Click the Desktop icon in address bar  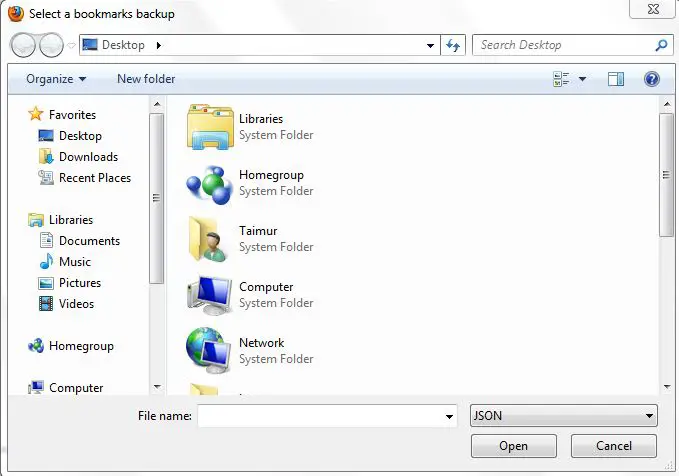[90, 45]
